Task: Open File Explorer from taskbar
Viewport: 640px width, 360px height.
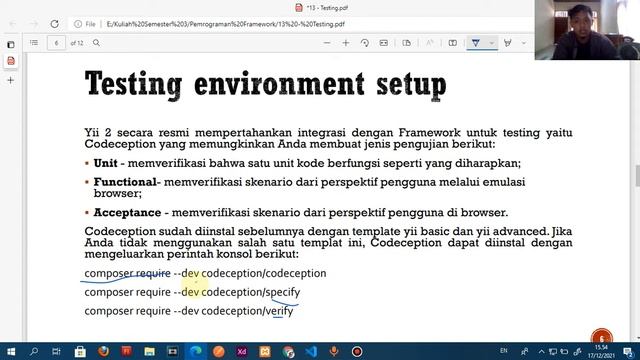Action: tap(149, 351)
